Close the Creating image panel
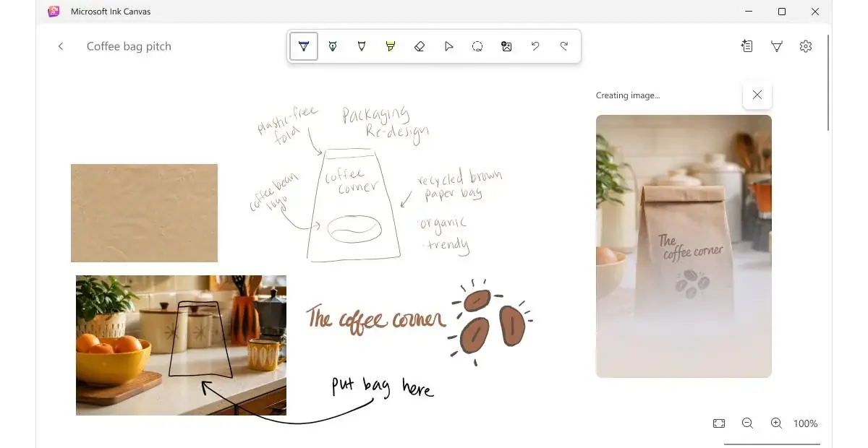868x448 pixels. pos(757,95)
